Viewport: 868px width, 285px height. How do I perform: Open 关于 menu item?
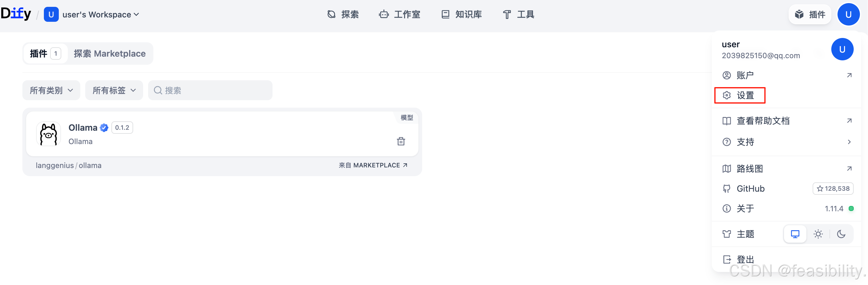pyautogui.click(x=786, y=208)
